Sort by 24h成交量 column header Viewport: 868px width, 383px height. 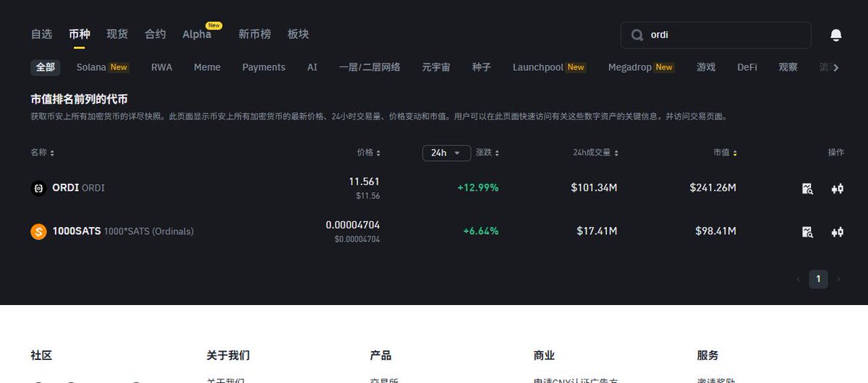tap(595, 152)
